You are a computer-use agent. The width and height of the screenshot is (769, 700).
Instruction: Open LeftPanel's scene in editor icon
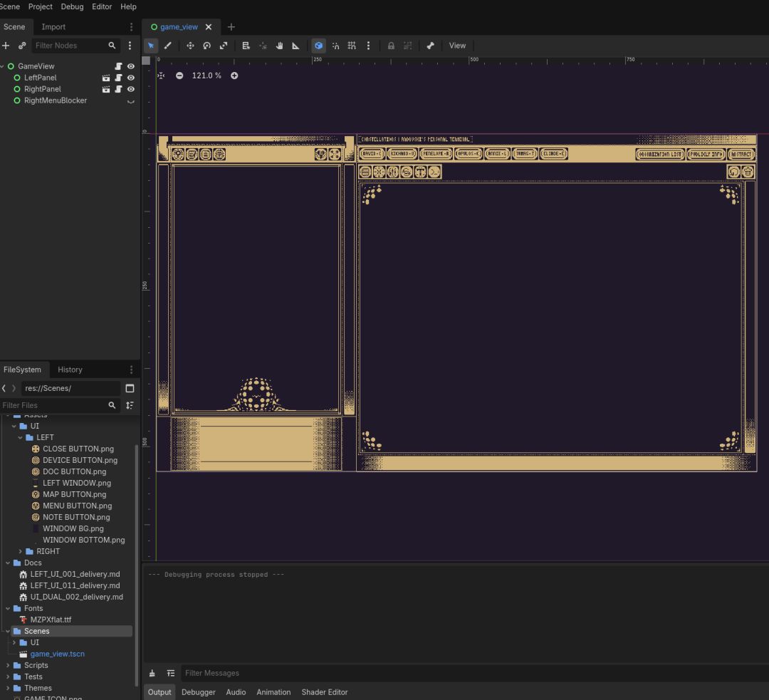click(106, 78)
